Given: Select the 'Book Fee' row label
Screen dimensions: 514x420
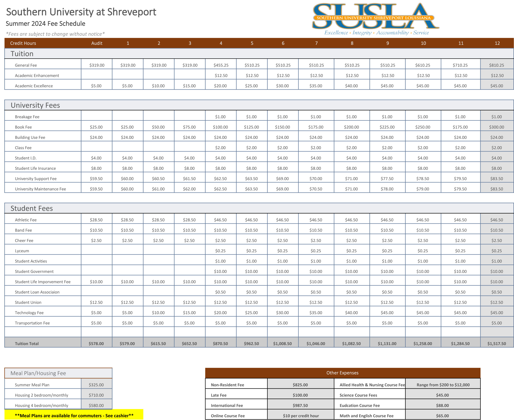Looking at the screenshot, I should tap(23, 127).
